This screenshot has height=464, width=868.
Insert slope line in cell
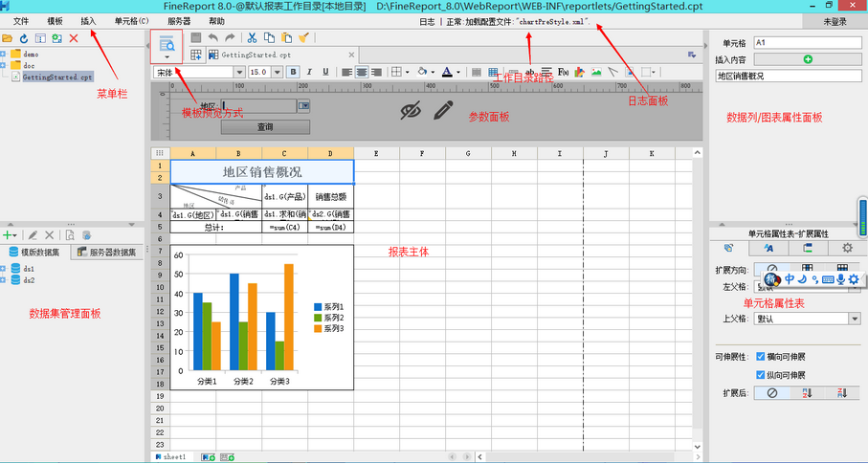[x=612, y=72]
